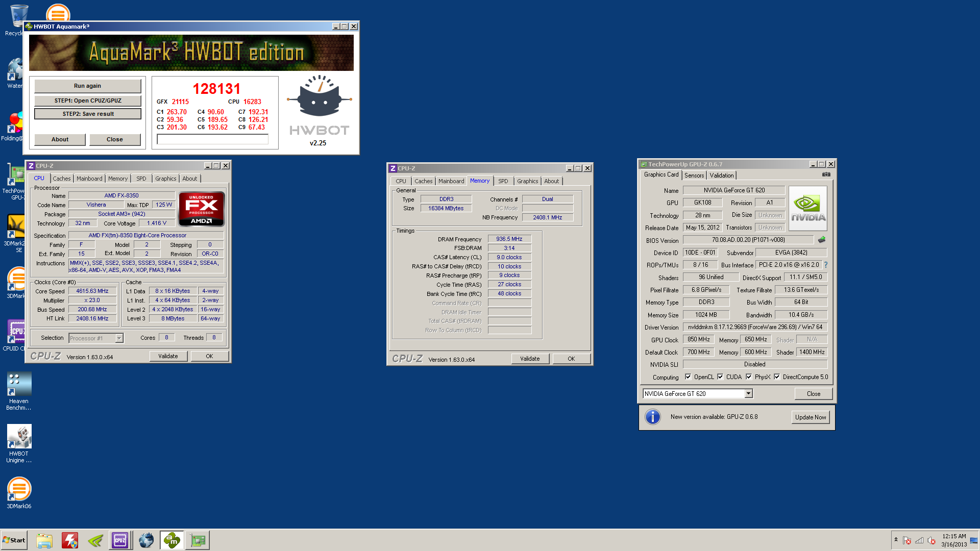980x551 pixels.
Task: Open Caches tab in the left CPU-Z window
Action: [x=62, y=179]
